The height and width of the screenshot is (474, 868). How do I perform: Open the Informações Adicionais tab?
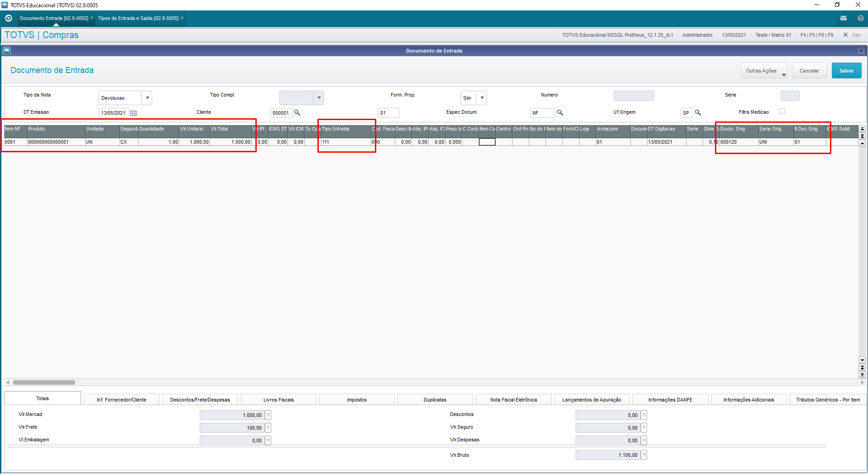(749, 400)
